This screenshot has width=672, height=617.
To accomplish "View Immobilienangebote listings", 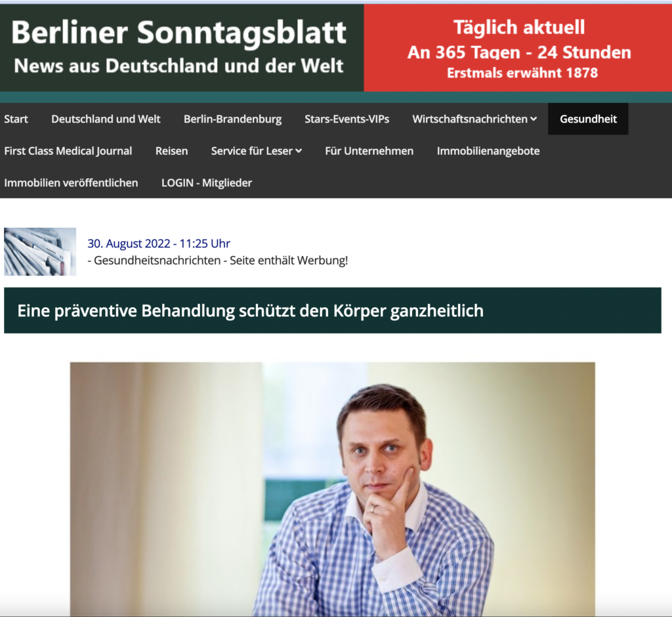I will tap(488, 151).
